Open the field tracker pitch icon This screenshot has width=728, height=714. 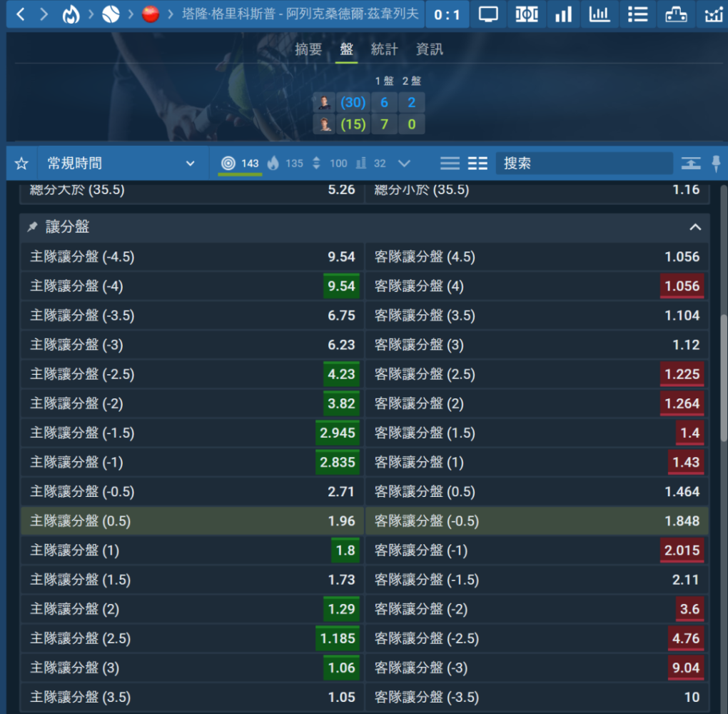coord(526,14)
